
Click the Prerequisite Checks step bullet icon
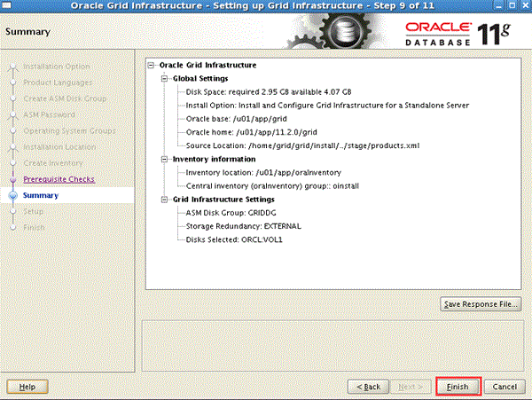(13, 179)
